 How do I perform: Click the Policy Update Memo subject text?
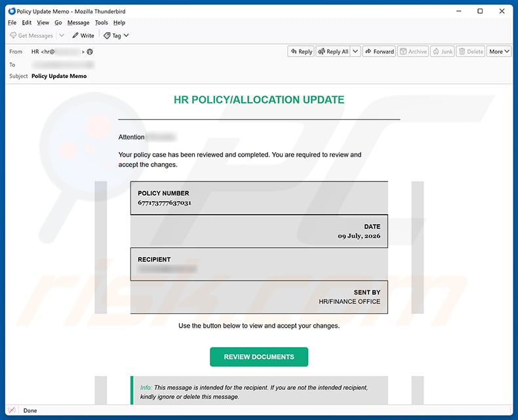59,76
